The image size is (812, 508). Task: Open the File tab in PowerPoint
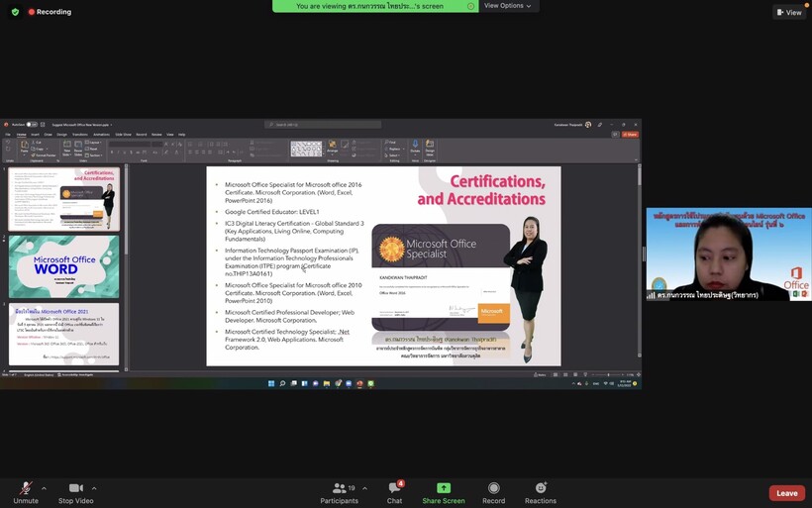pos(8,135)
